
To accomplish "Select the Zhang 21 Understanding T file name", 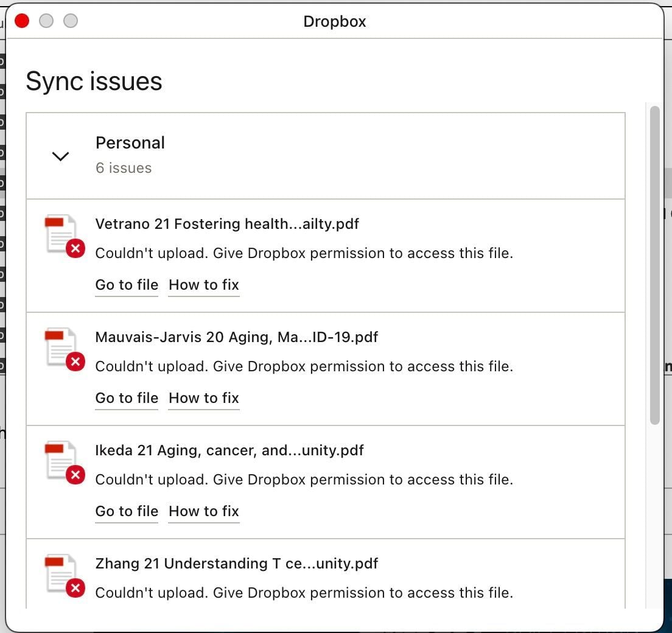I will (x=237, y=564).
